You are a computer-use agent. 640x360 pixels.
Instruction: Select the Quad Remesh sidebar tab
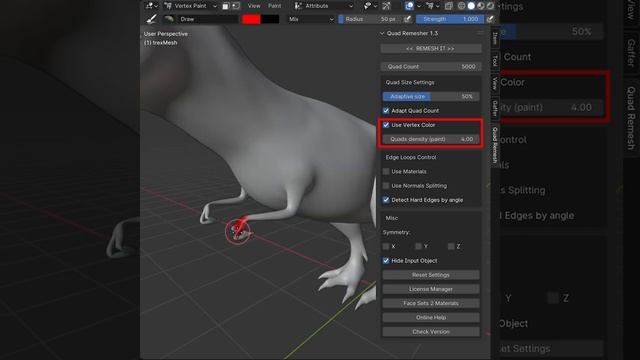coord(495,145)
